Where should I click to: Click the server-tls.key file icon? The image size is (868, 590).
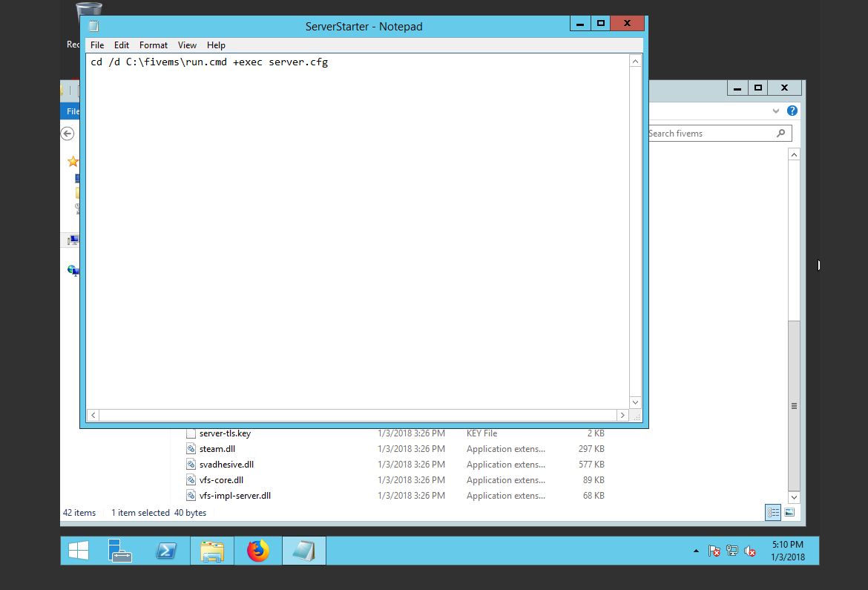click(x=191, y=433)
